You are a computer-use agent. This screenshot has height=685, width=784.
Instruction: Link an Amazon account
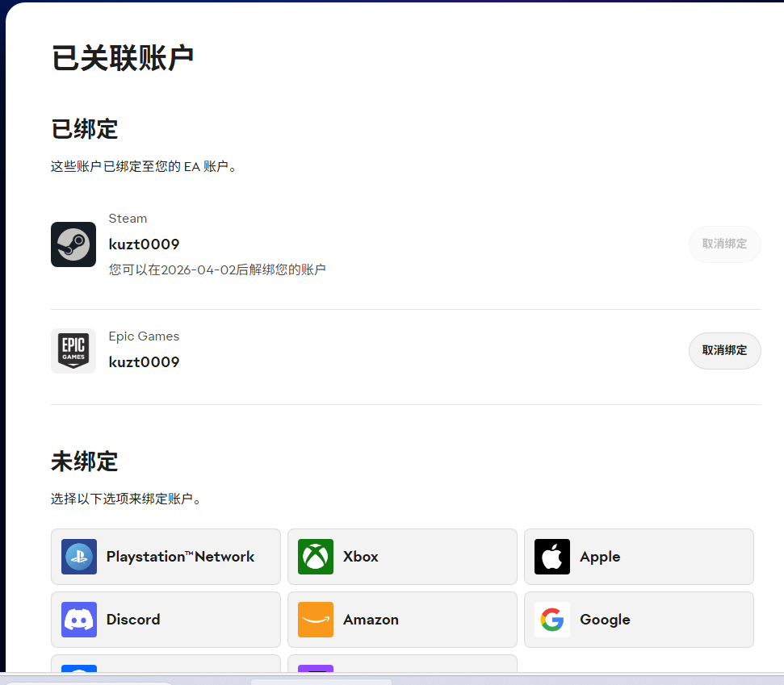[x=402, y=620]
